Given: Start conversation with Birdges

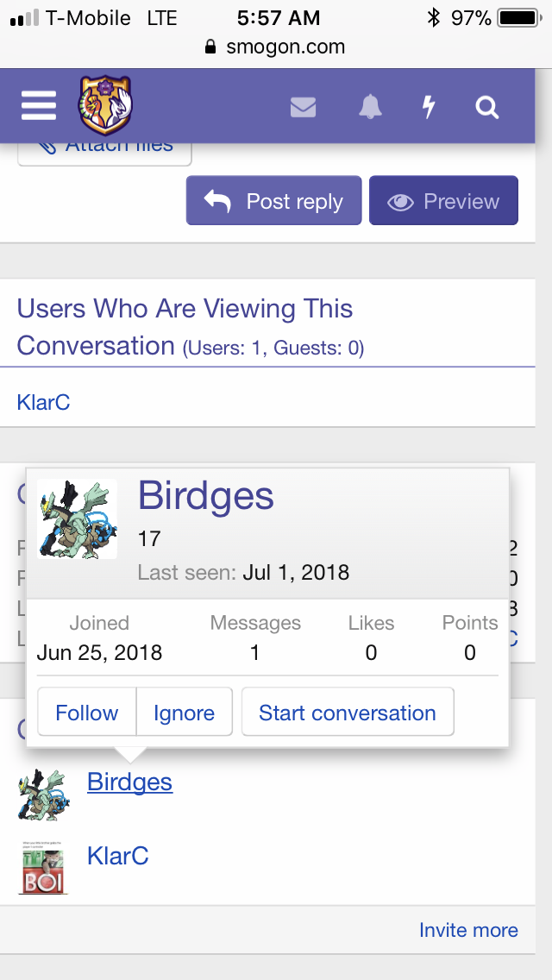Looking at the screenshot, I should pyautogui.click(x=348, y=713).
